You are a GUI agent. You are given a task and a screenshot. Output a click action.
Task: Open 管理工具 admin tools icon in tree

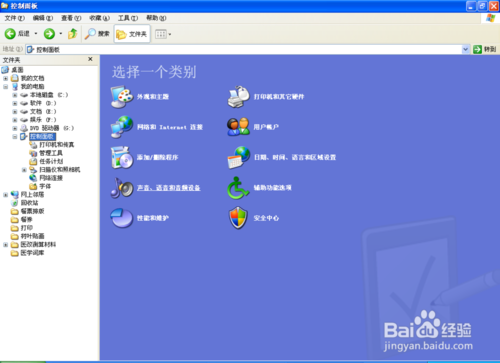click(x=33, y=153)
